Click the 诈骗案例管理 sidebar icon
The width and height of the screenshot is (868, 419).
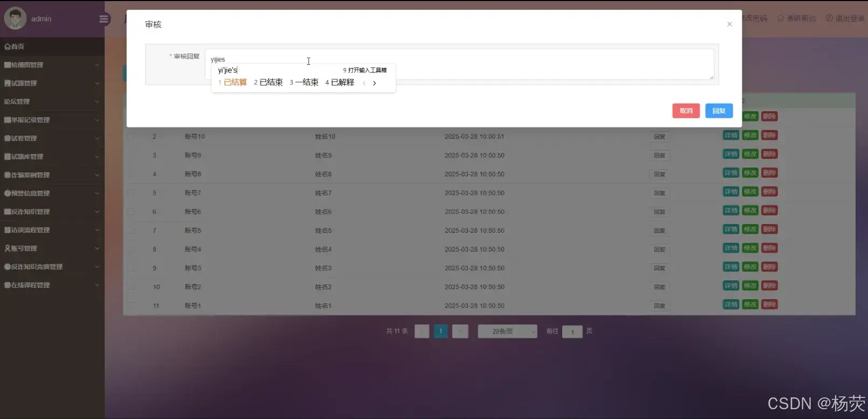[x=8, y=175]
